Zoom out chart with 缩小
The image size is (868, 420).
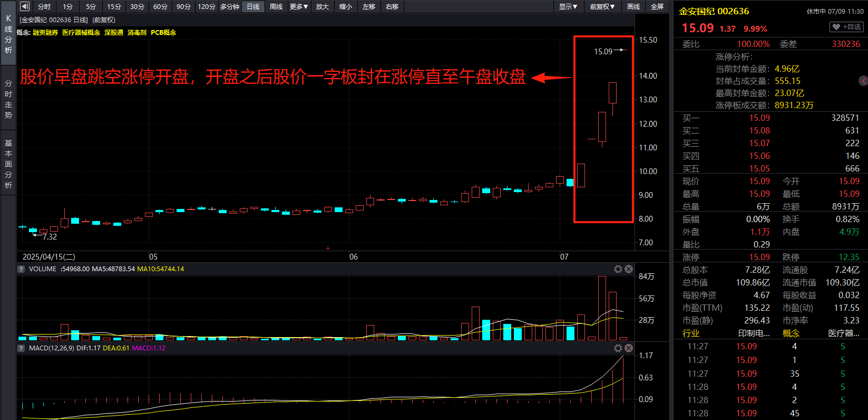(345, 6)
